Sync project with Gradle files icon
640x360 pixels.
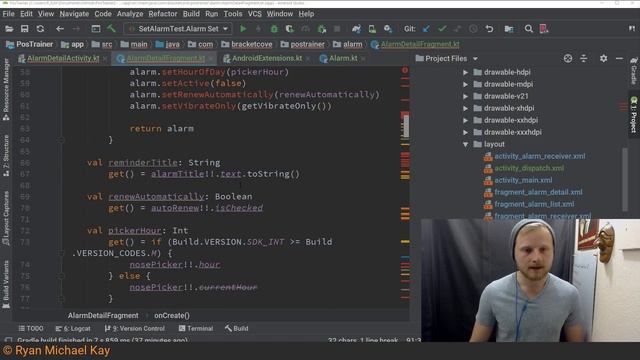356,29
